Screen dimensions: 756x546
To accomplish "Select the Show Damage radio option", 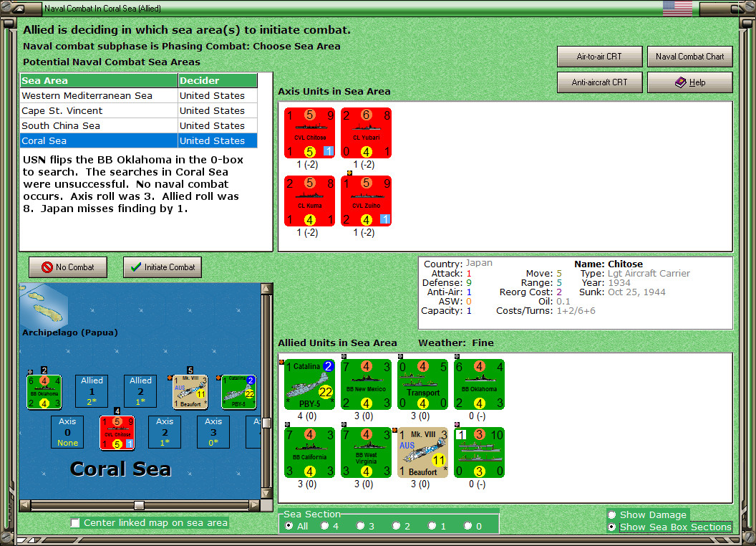I will click(x=612, y=514).
